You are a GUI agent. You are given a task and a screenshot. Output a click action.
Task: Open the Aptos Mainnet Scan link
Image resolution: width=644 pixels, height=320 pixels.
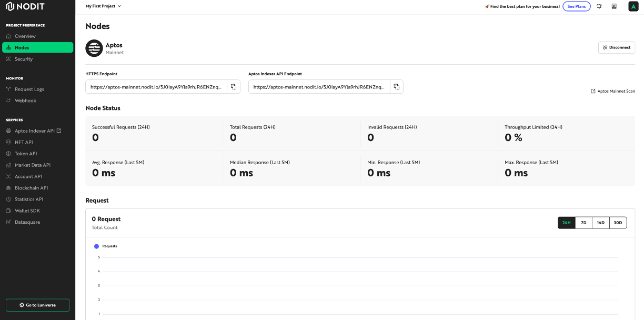[613, 92]
